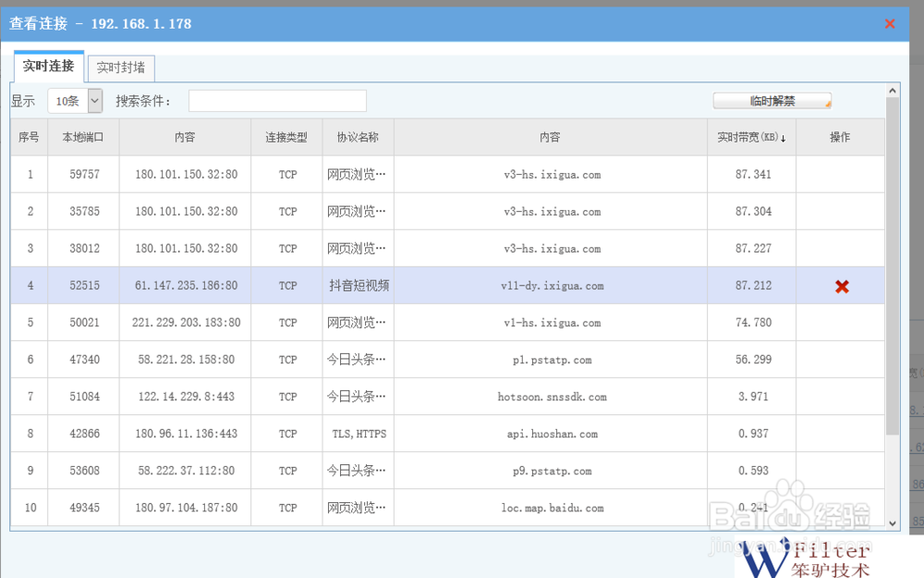Click local port 50021 cell

coord(83,323)
